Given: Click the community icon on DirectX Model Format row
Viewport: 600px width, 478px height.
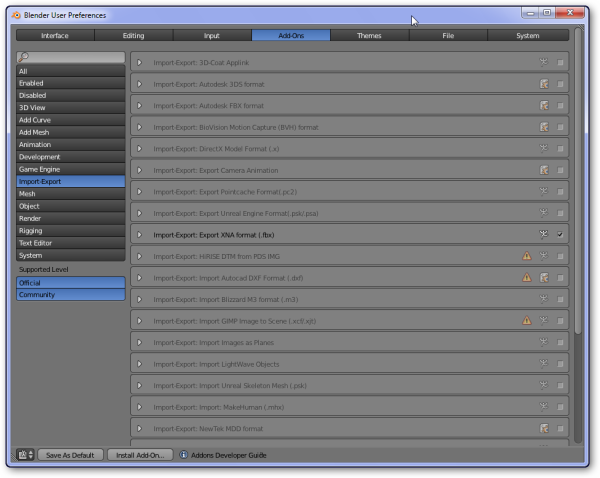Looking at the screenshot, I should click(x=543, y=148).
